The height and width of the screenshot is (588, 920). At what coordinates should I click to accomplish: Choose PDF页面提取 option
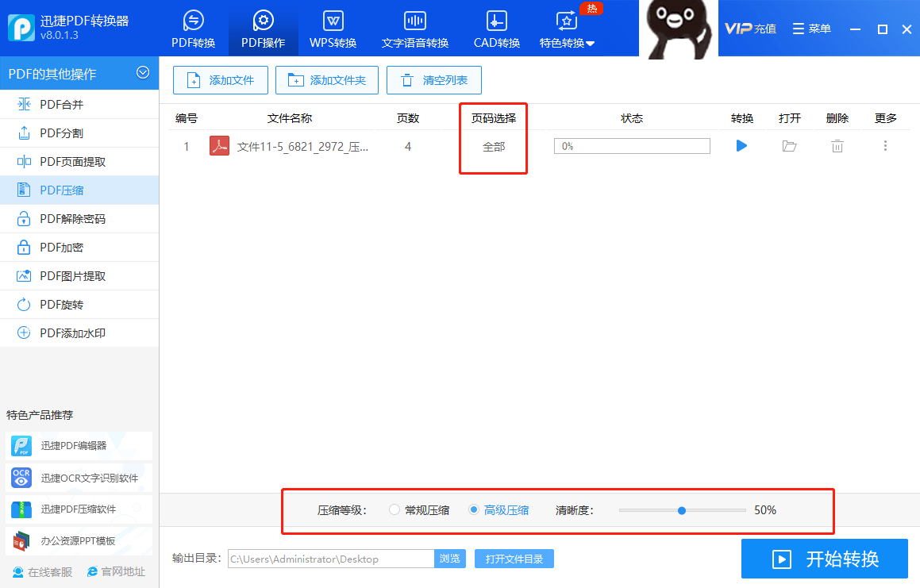coord(79,161)
